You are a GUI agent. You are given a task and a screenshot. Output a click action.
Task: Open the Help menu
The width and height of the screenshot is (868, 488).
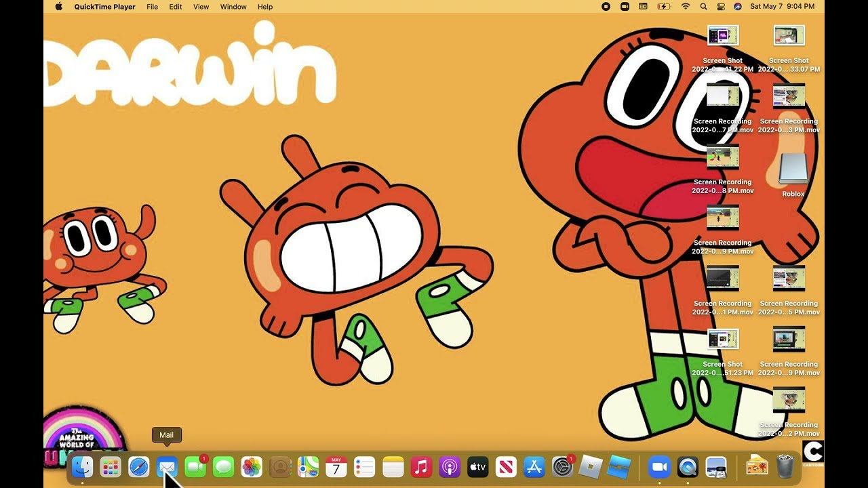click(265, 7)
